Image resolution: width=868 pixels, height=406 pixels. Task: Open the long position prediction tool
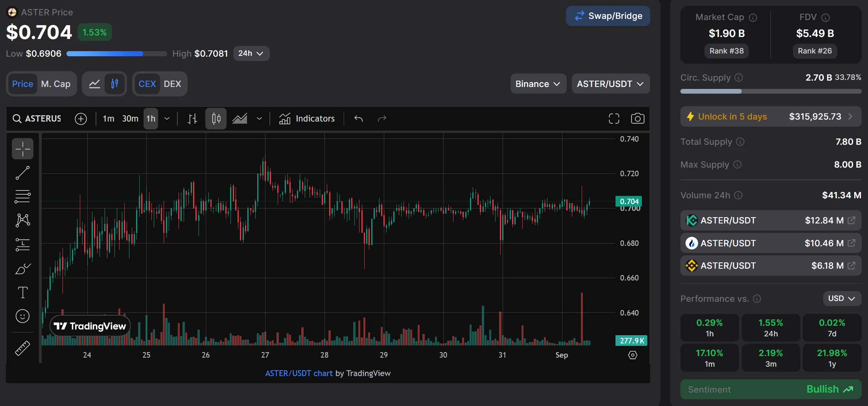coord(22,244)
